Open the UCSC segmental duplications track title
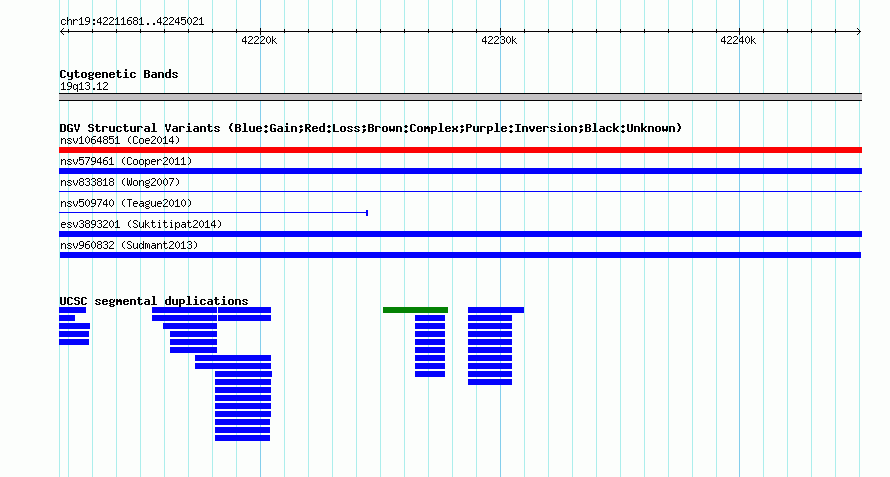 tap(154, 301)
